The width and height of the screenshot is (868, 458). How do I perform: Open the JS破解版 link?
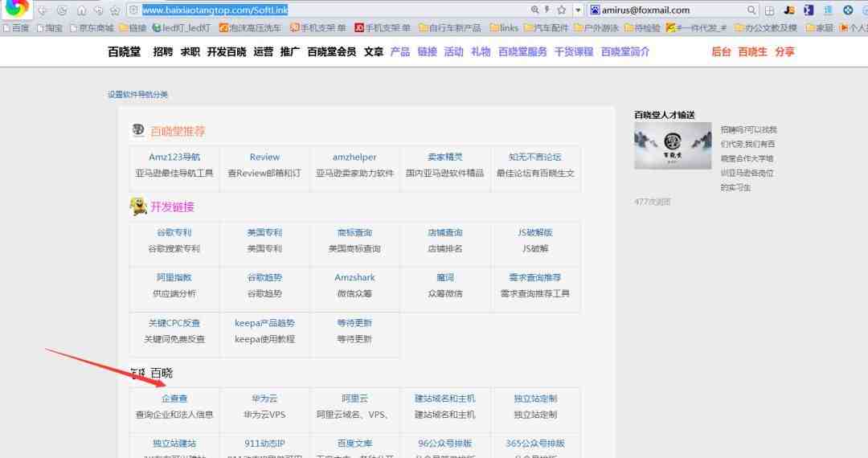535,232
